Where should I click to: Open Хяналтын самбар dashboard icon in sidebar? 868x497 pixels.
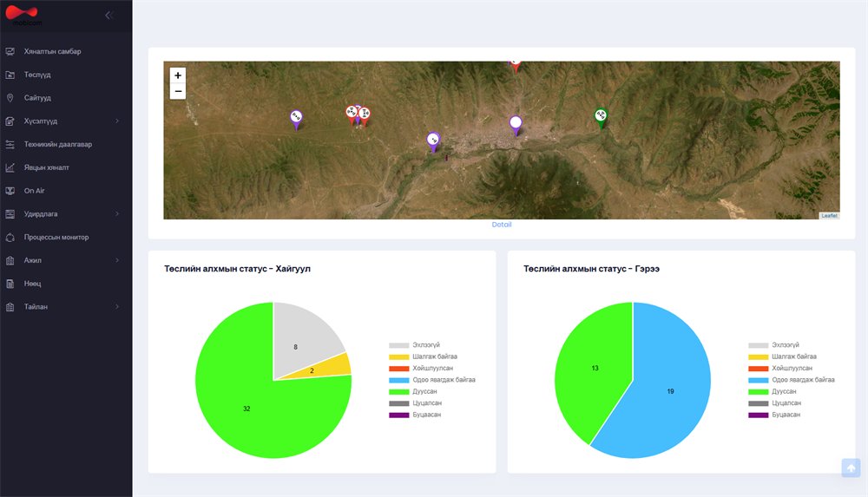pyautogui.click(x=10, y=51)
